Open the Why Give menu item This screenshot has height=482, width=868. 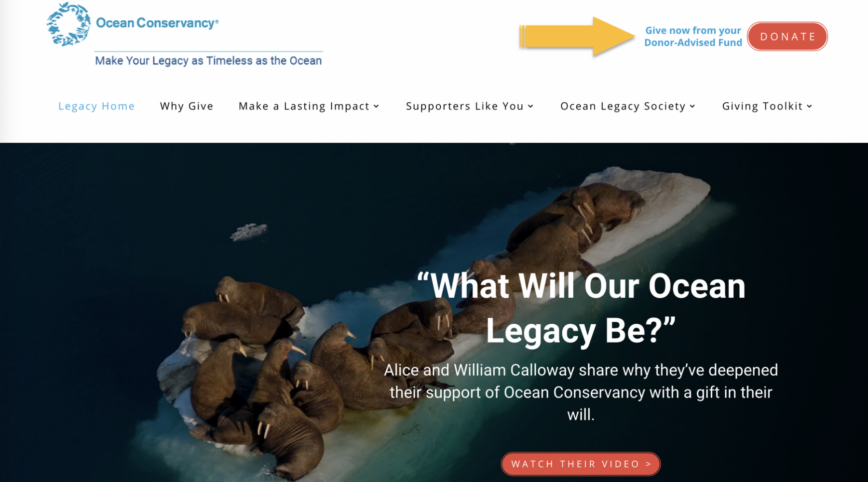187,106
